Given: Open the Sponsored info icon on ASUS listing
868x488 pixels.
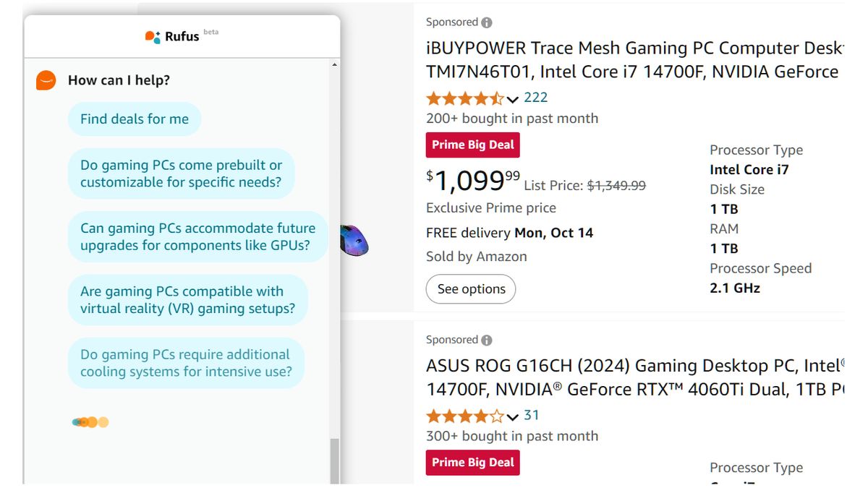Looking at the screenshot, I should (488, 339).
